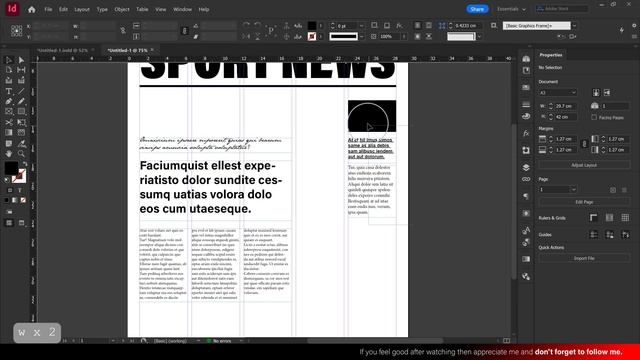Select the Gap tool
640x360 pixels.
21,70
